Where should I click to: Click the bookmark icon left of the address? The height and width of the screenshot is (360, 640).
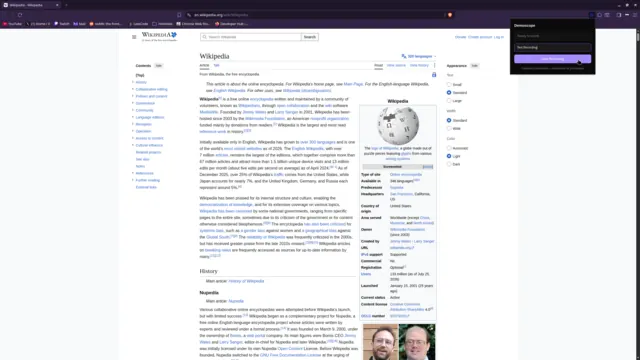[x=179, y=15]
